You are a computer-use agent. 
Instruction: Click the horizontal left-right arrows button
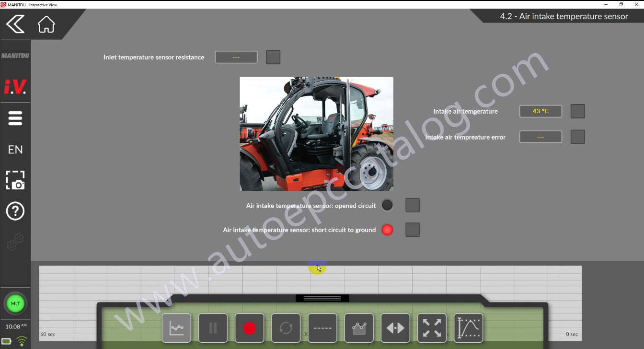coord(395,328)
